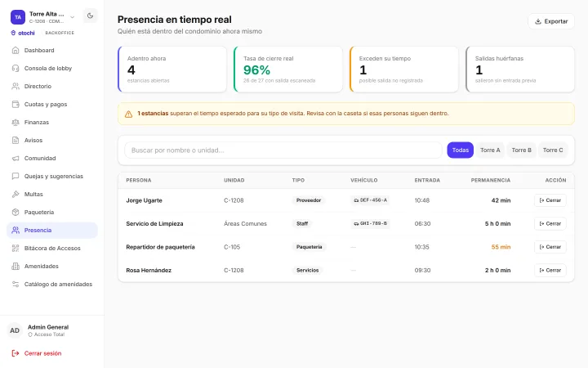Open the Directorio menu item
Image resolution: width=588 pixels, height=368 pixels.
52,87
